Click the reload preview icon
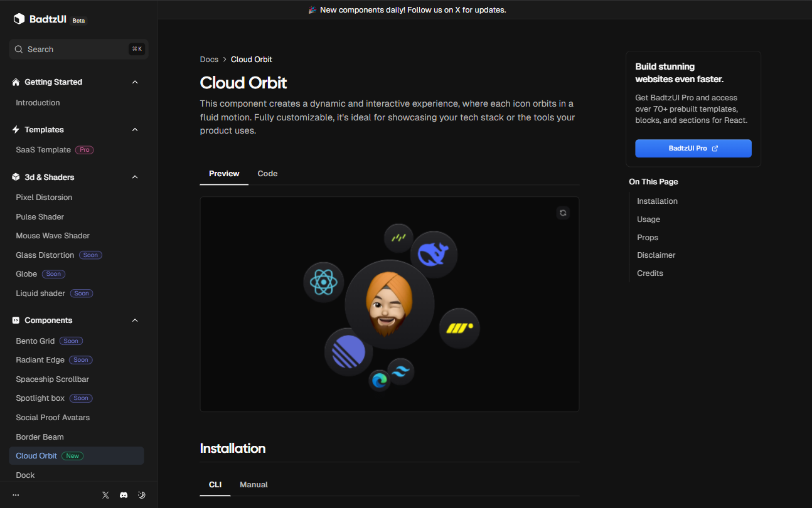 click(x=563, y=213)
